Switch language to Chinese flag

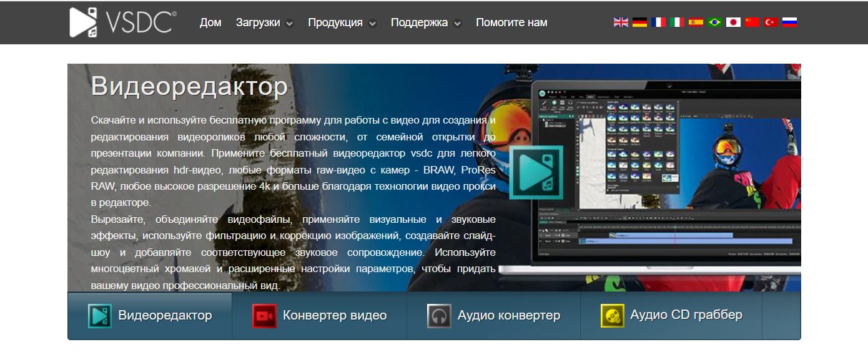(x=752, y=22)
